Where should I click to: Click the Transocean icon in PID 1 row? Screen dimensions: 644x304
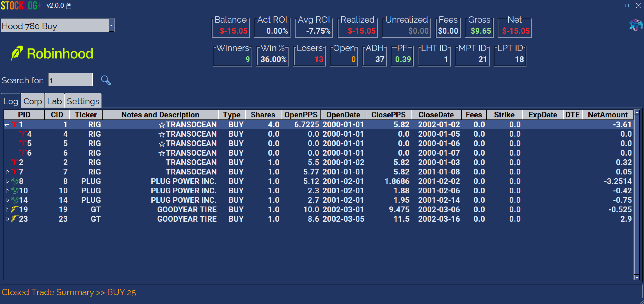15,124
